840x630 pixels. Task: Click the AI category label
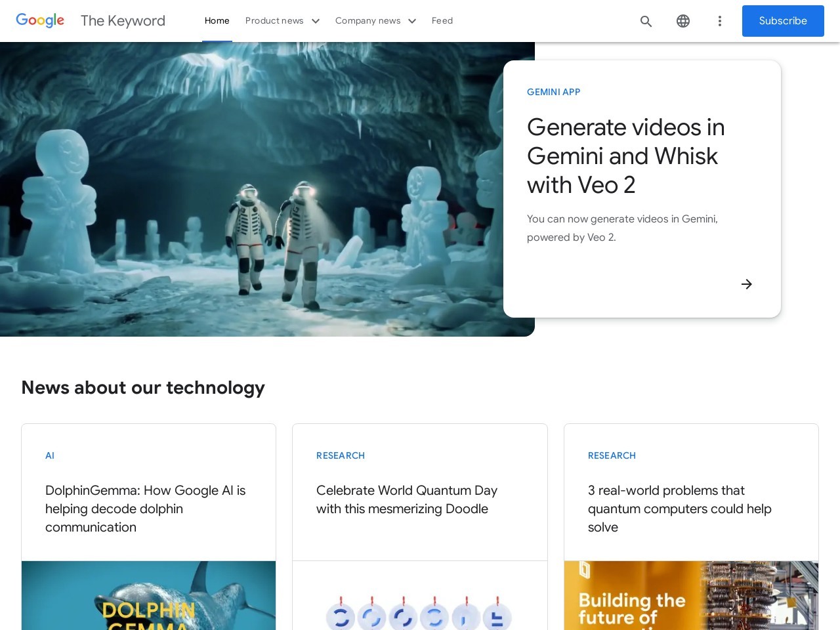click(x=50, y=455)
